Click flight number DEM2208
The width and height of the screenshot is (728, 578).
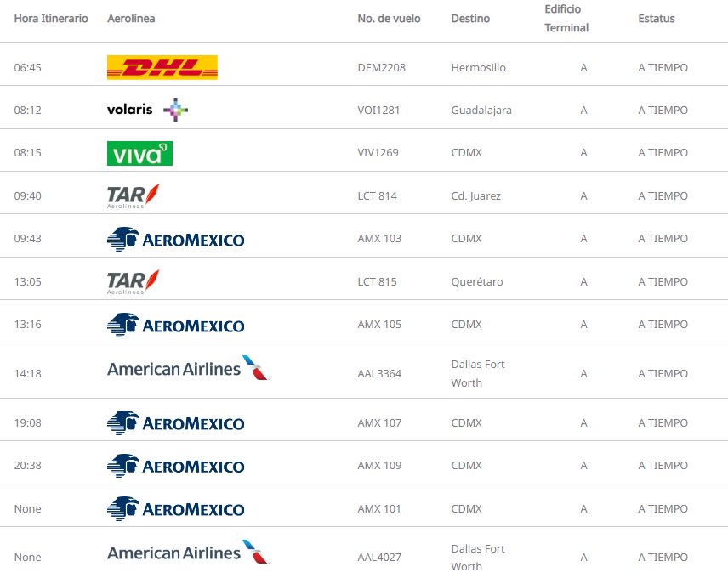[382, 68]
